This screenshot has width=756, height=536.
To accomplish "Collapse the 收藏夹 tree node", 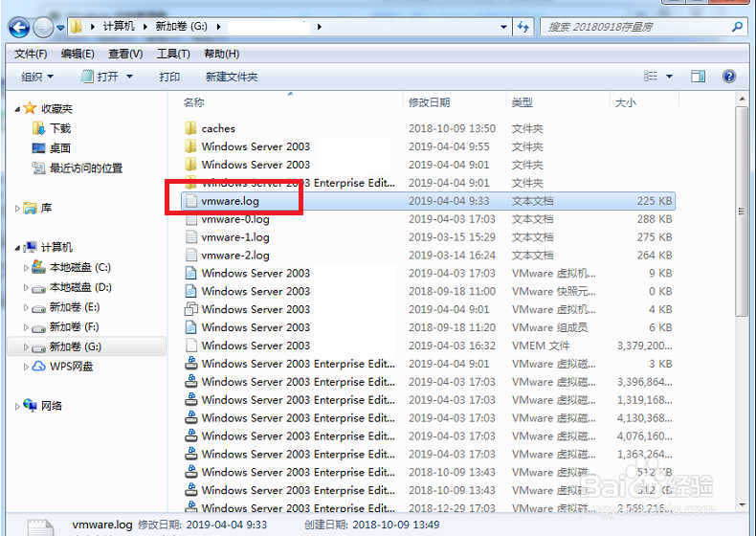I will click(17, 109).
